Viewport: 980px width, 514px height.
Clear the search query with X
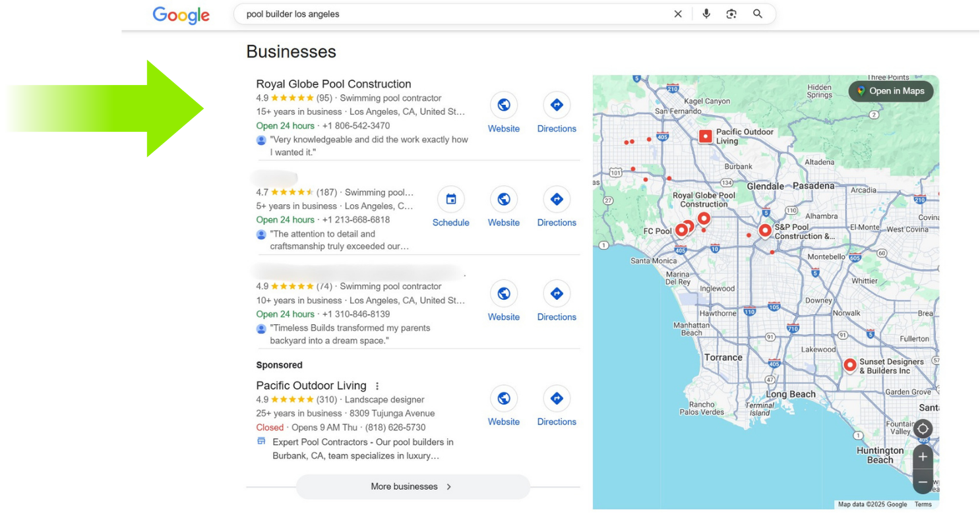[678, 14]
